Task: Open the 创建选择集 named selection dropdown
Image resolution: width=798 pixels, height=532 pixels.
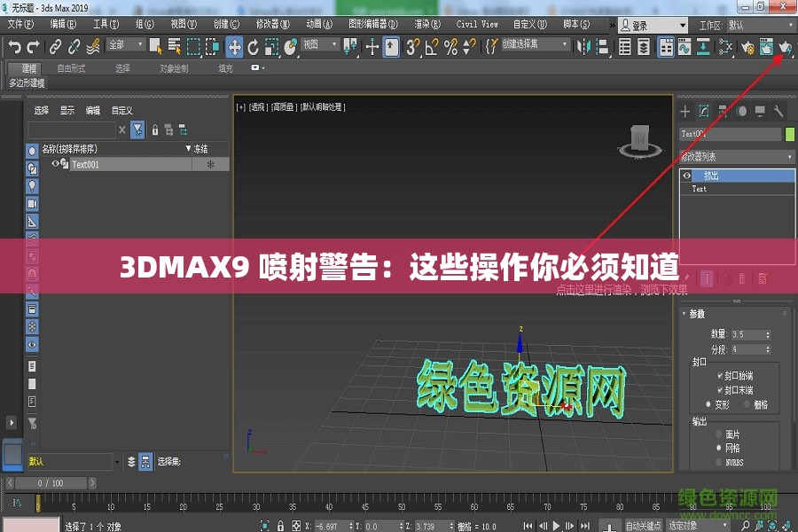Action: click(x=535, y=44)
